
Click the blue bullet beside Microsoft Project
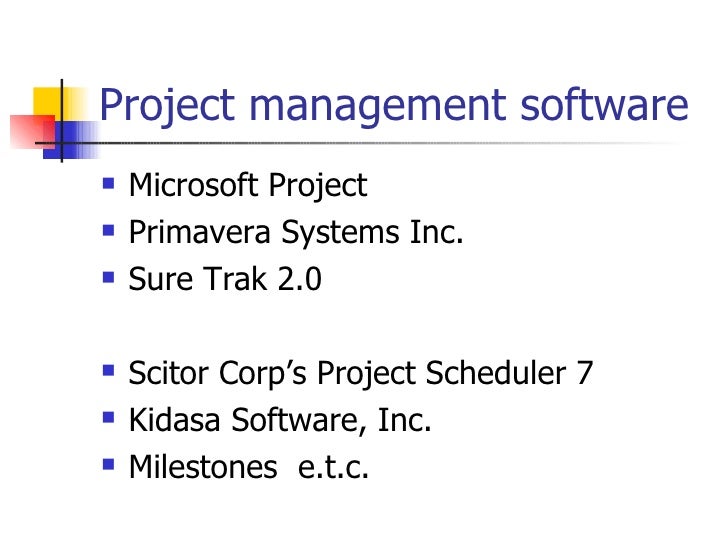pyautogui.click(x=108, y=184)
